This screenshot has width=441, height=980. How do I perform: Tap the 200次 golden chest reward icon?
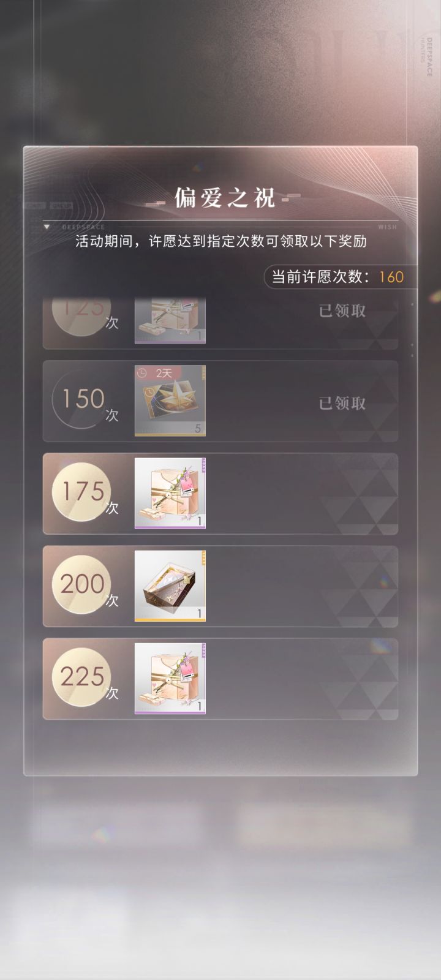pos(170,586)
